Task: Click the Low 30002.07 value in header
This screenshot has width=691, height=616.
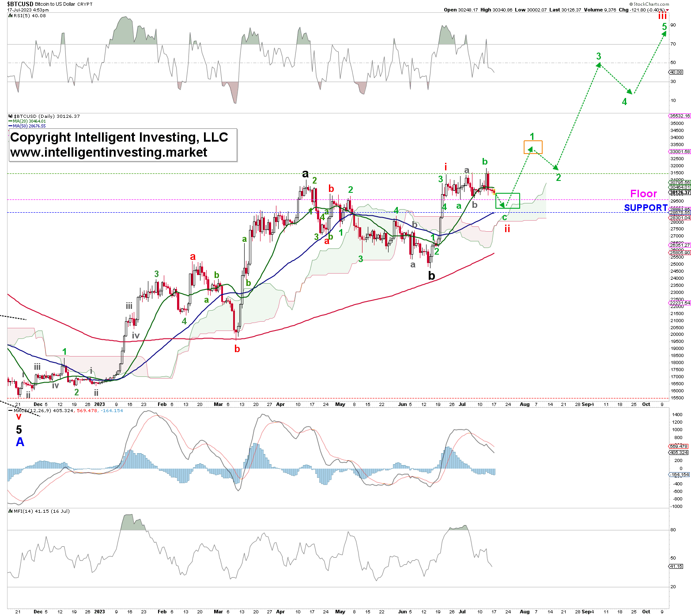Action: click(531, 10)
